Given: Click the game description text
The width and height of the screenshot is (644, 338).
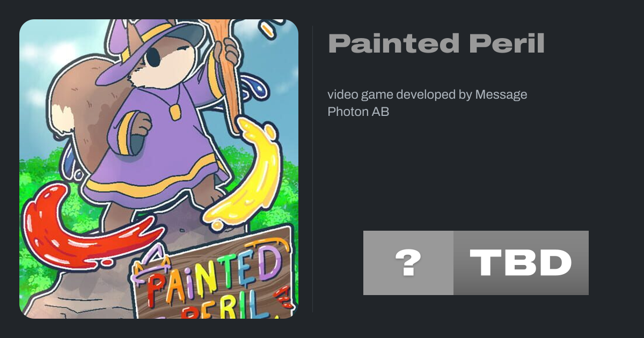Looking at the screenshot, I should (x=427, y=103).
